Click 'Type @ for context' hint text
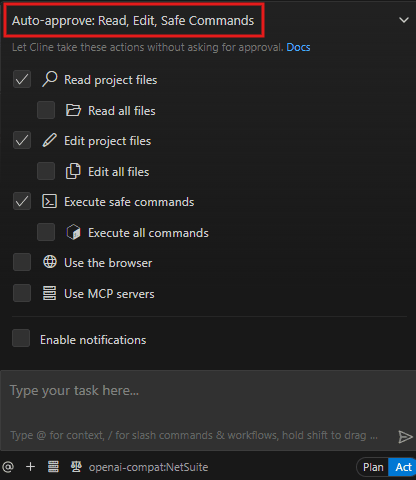Screen dimensions: 416x480 [x=194, y=435]
